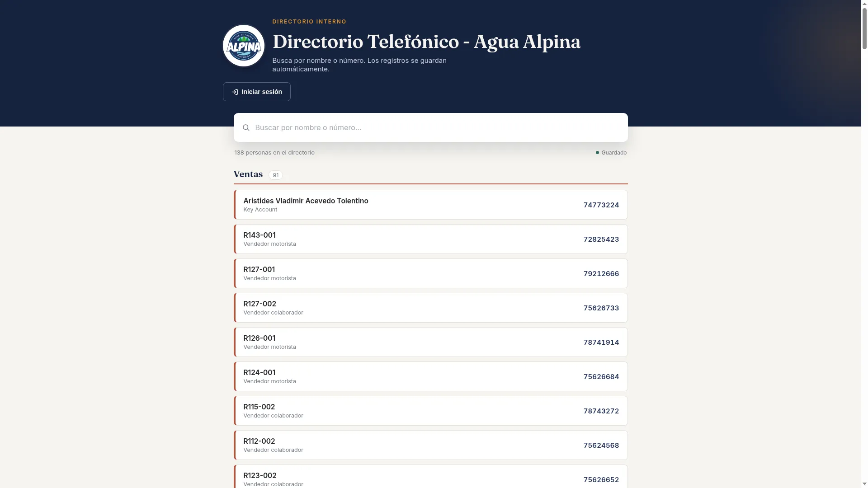
Task: Select phone number 75626652
Action: pos(601,480)
